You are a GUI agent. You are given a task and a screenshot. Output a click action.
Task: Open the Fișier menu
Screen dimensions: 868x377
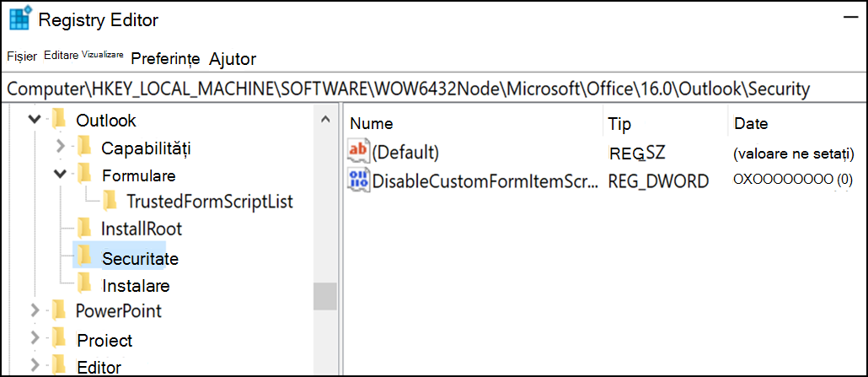click(x=22, y=57)
